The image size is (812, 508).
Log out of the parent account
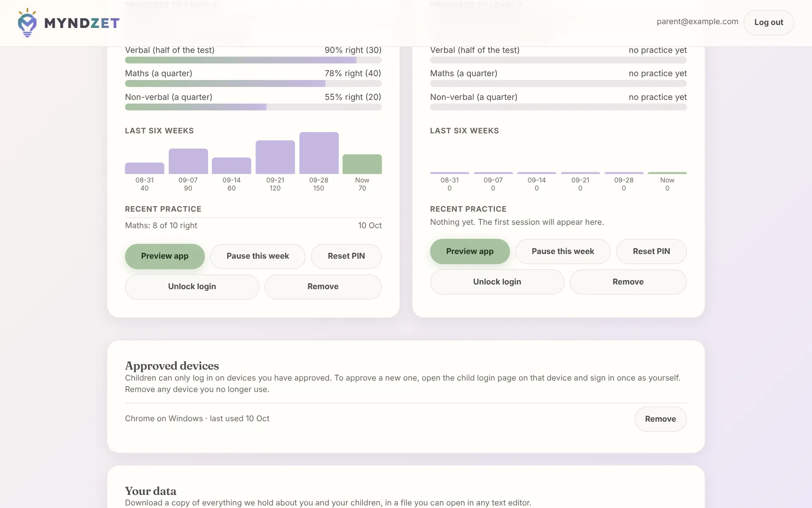click(768, 22)
